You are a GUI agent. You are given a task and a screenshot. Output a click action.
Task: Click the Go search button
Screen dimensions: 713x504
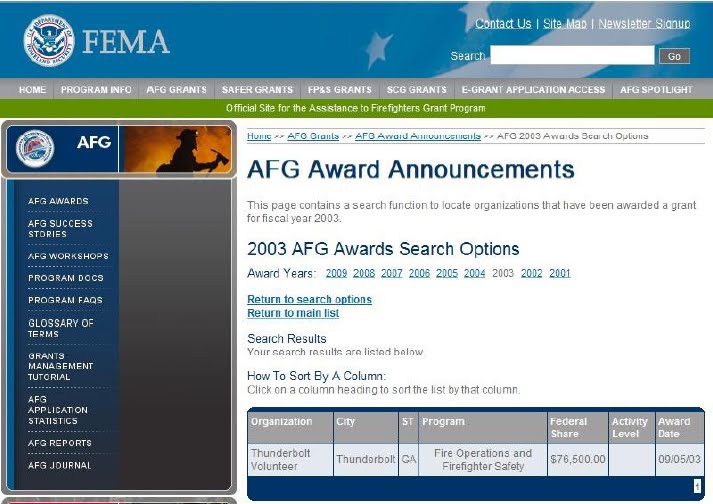coord(674,56)
